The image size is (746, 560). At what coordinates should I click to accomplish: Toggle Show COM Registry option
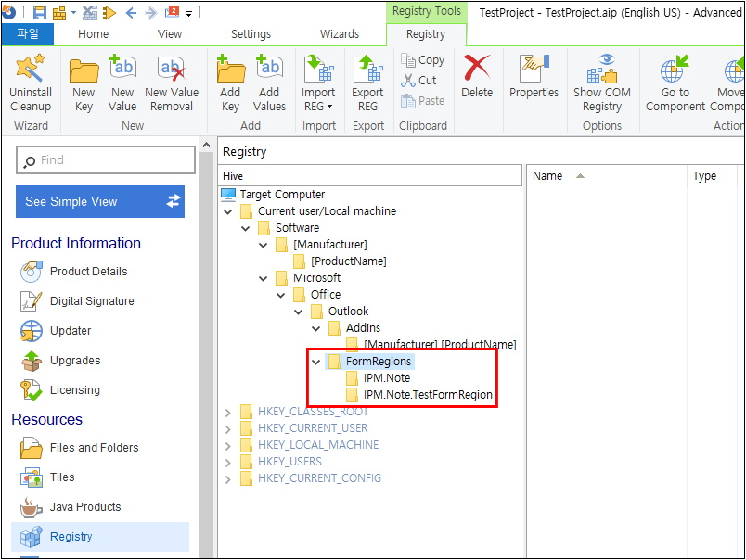(602, 83)
